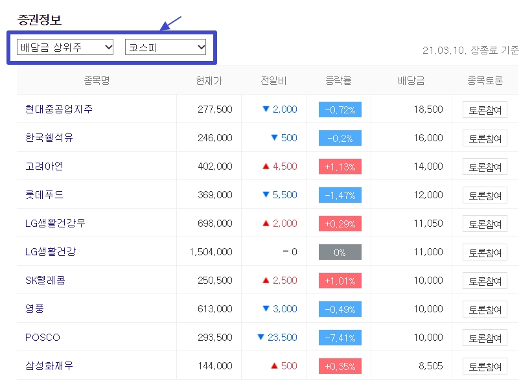The height and width of the screenshot is (392, 532).
Task: Open LG생활건강 stock link
Action: pyautogui.click(x=51, y=252)
